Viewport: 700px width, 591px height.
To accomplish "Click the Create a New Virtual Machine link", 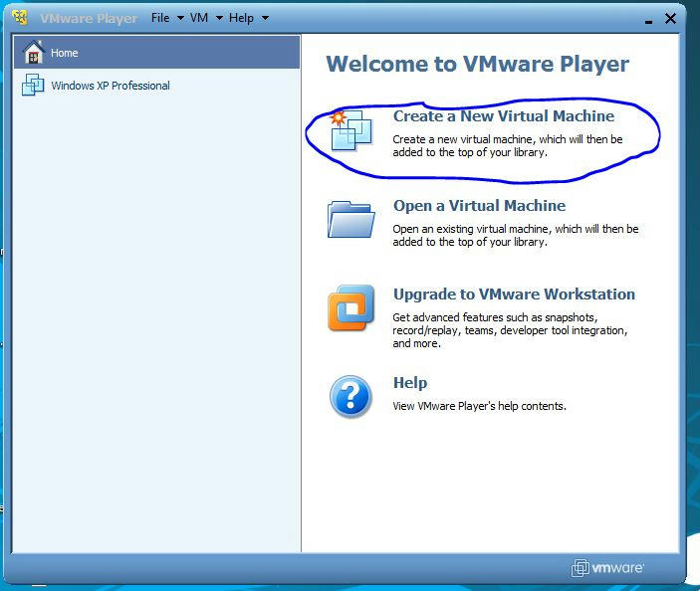I will [504, 116].
